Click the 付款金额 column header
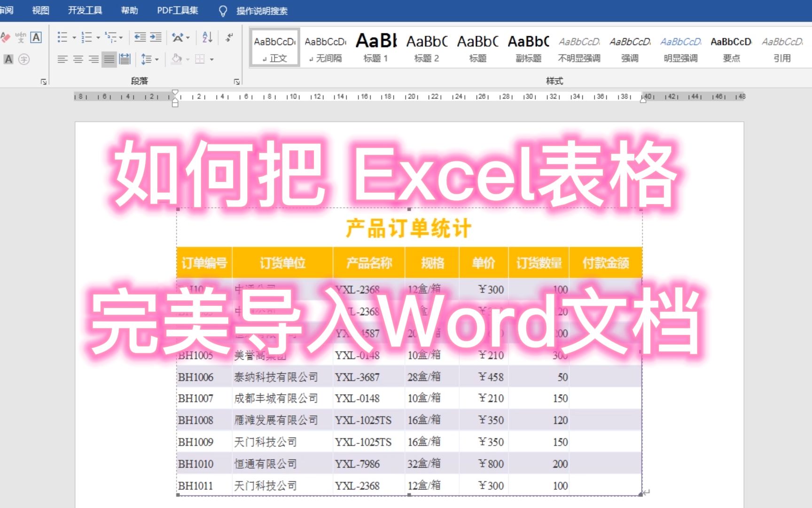Screen dimensions: 812x508 [x=606, y=263]
